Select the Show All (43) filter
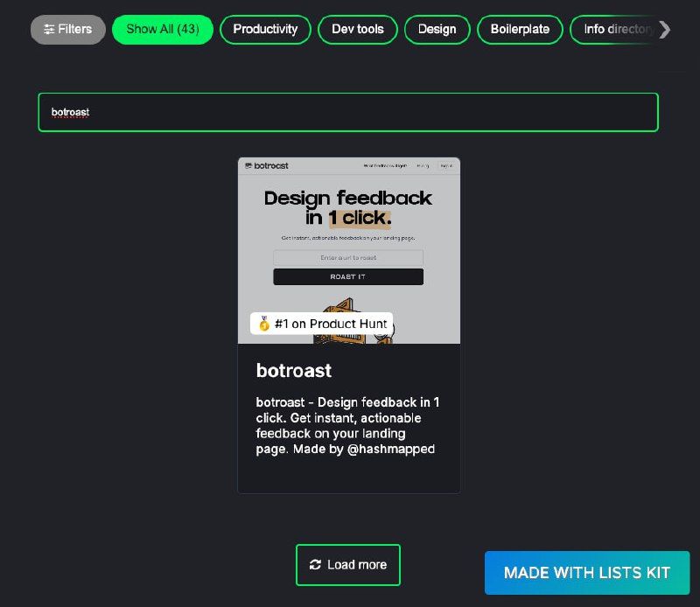Image resolution: width=700 pixels, height=607 pixels. [163, 30]
